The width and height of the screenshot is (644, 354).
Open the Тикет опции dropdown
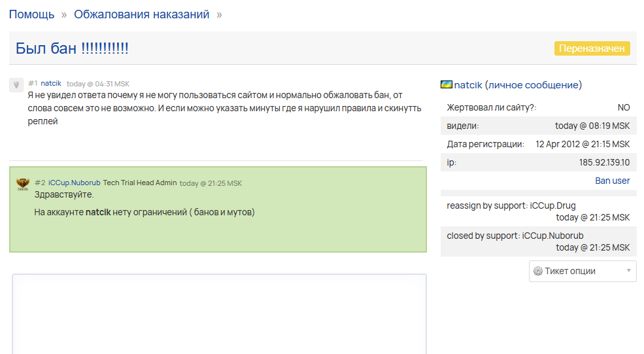pyautogui.click(x=582, y=271)
